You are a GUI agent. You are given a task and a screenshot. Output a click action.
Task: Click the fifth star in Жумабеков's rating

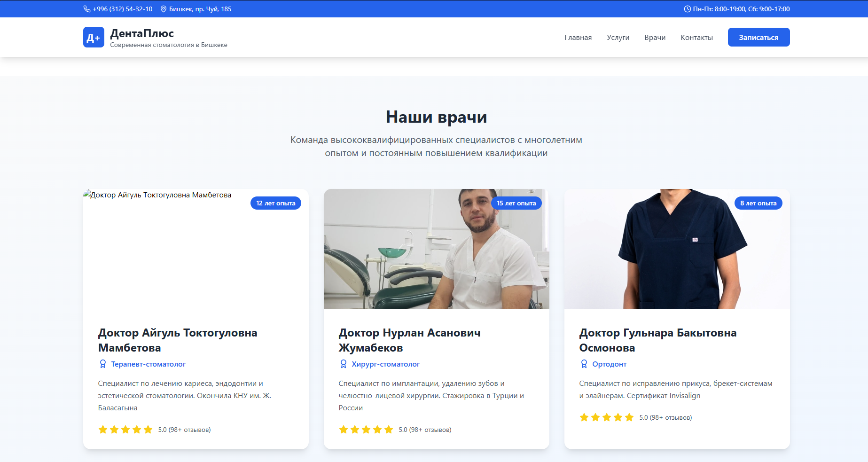(x=389, y=430)
